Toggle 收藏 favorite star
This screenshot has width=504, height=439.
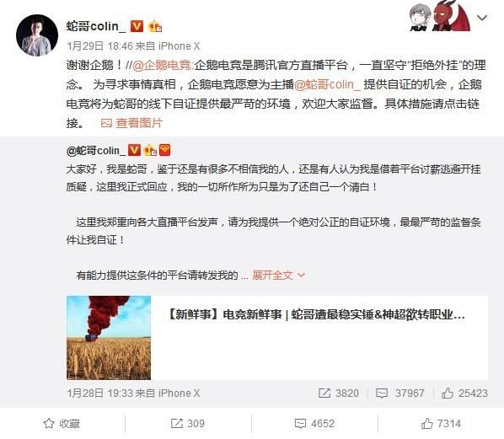coord(62,423)
